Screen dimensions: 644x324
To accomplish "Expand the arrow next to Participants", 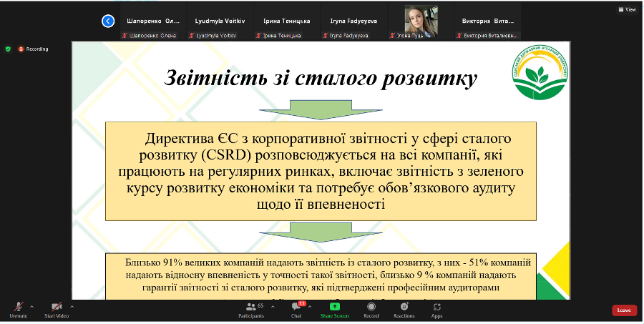I will coord(270,305).
